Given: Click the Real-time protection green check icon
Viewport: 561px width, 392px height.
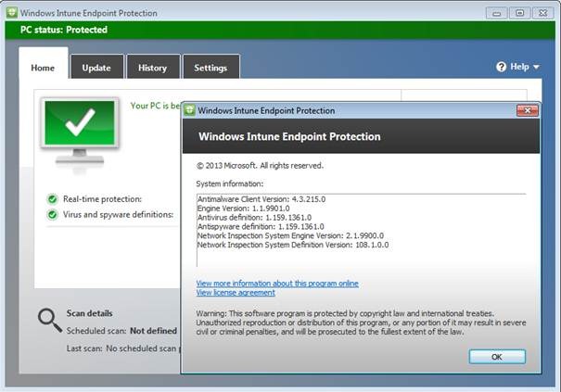Looking at the screenshot, I should point(52,198).
